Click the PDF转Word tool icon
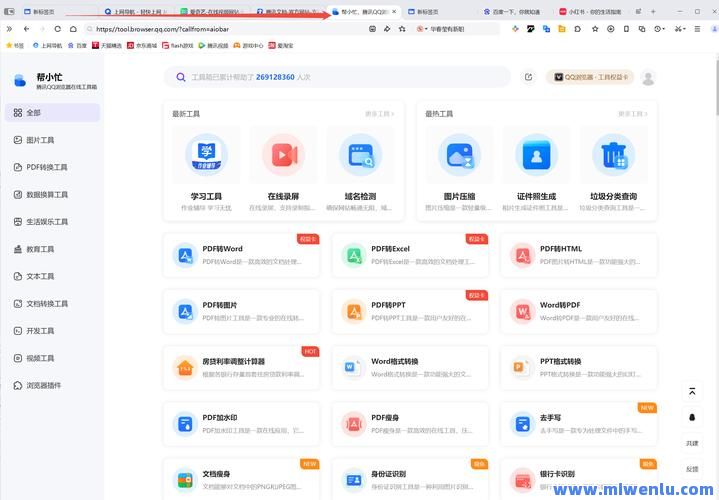The image size is (719, 500). pos(185,255)
